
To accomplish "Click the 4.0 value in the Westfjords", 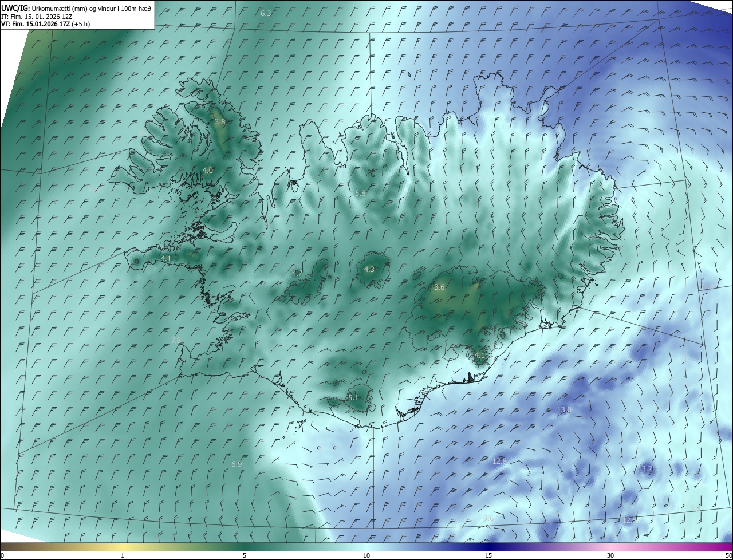I will (208, 170).
